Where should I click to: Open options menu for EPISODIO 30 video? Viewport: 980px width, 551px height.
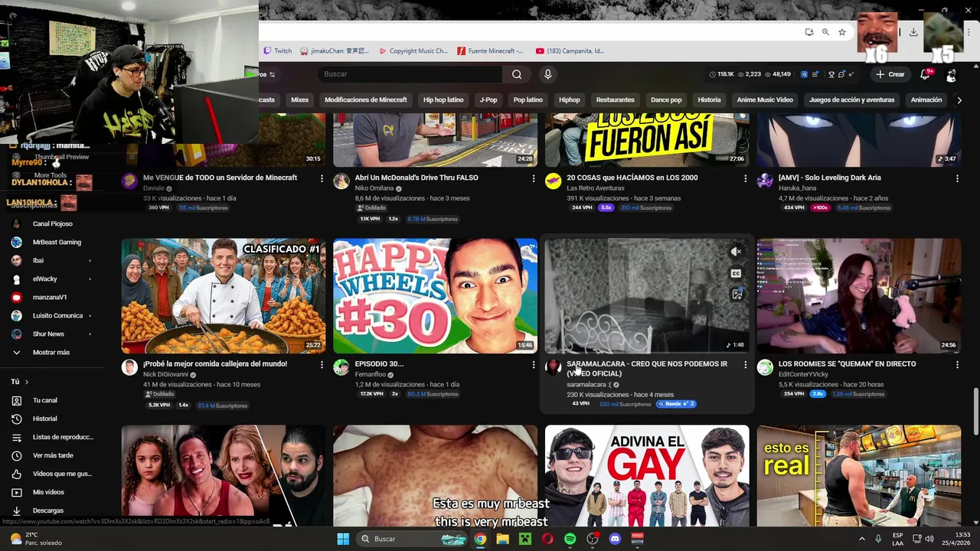tap(534, 365)
